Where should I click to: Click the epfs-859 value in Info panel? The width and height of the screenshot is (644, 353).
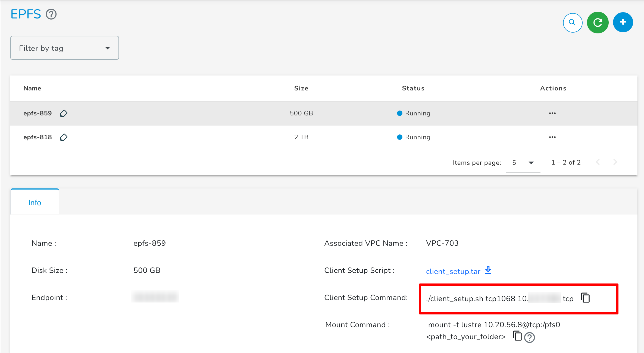pyautogui.click(x=149, y=243)
